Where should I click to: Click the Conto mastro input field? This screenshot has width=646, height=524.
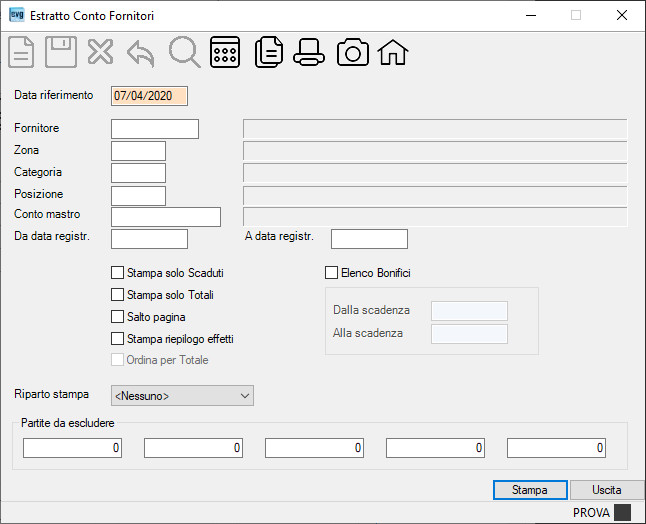(x=166, y=217)
